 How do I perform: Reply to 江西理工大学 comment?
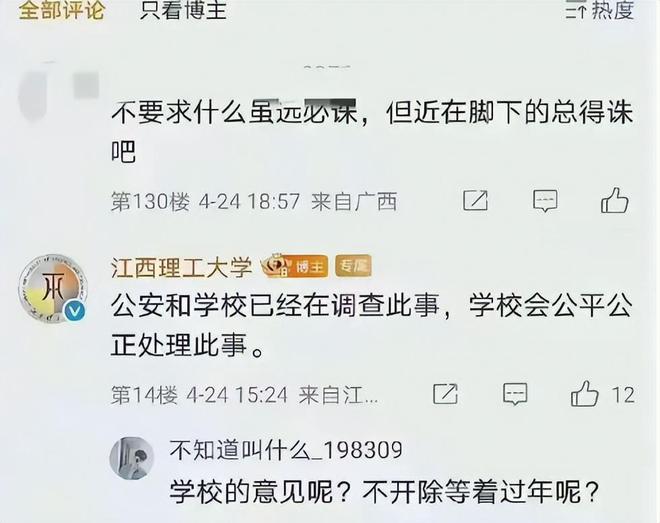(x=515, y=394)
